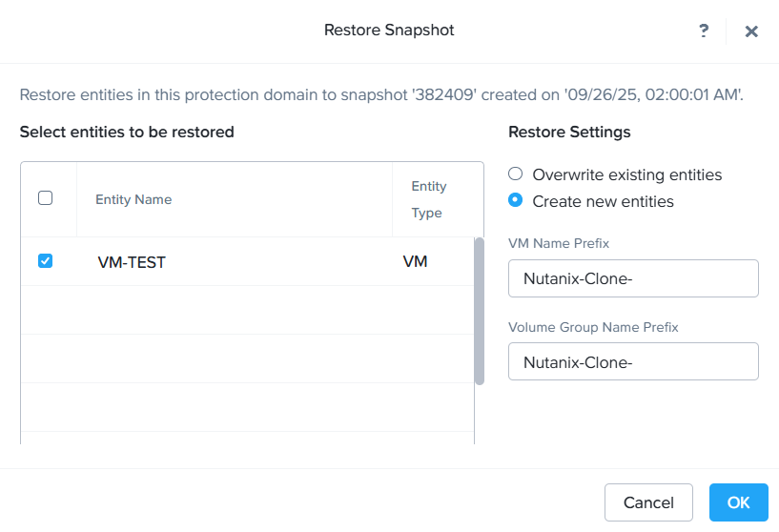Viewport: 779px width, 532px height.
Task: Confirm restore with the OK button
Action: click(x=738, y=502)
